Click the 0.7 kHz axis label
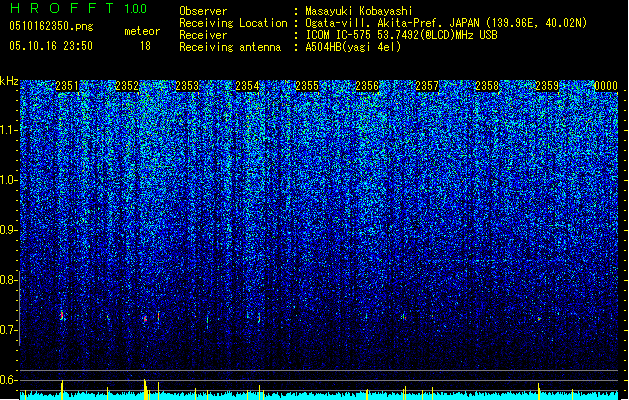This screenshot has width=629, height=400. [x=8, y=330]
